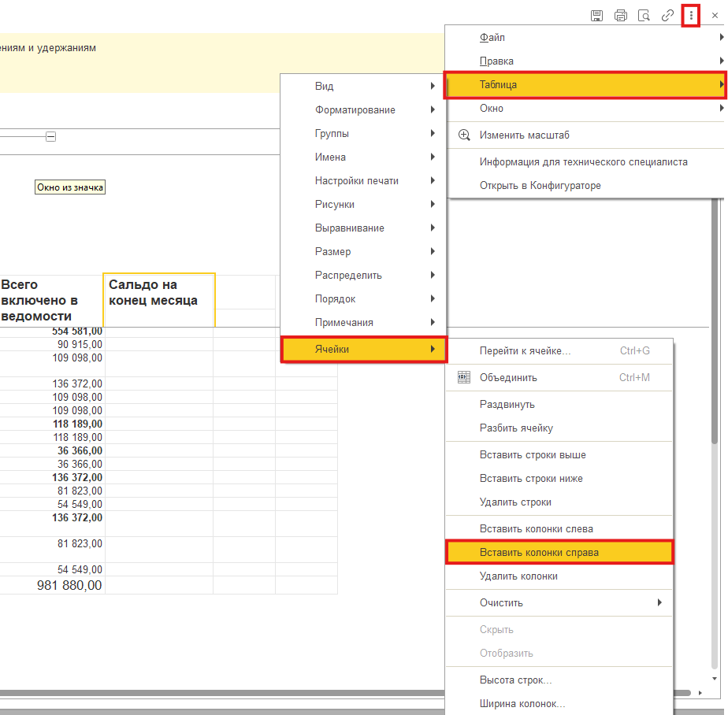Select the Ячейки menu item

[364, 350]
